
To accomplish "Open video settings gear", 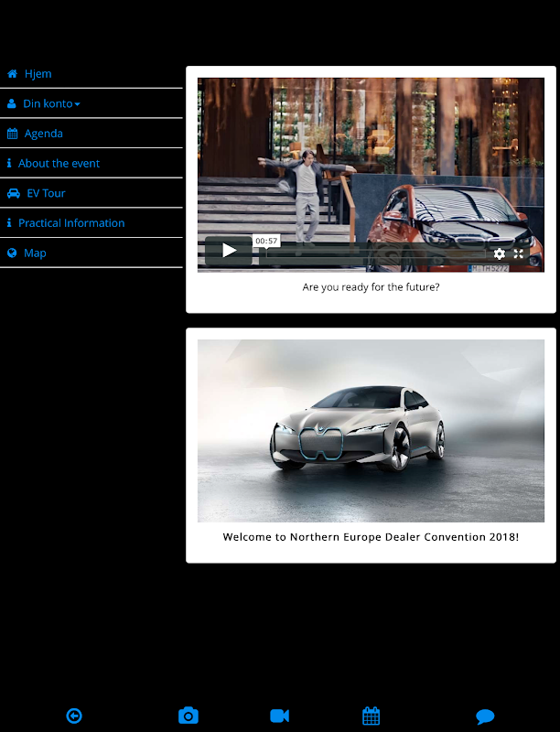I will pos(500,253).
